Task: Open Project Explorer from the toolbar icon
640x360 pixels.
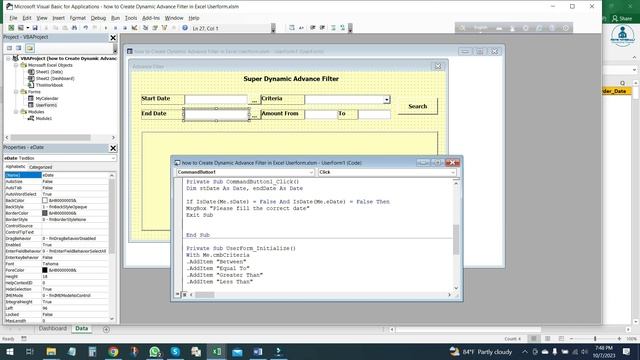Action: click(145, 28)
